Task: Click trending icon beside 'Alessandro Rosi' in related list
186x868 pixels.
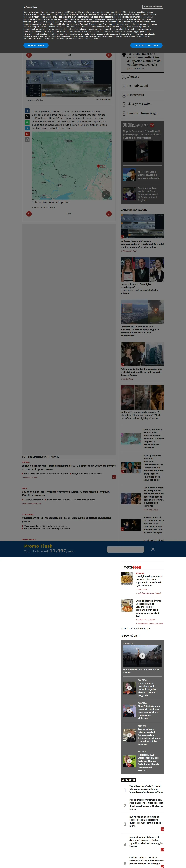Action: point(114,477)
